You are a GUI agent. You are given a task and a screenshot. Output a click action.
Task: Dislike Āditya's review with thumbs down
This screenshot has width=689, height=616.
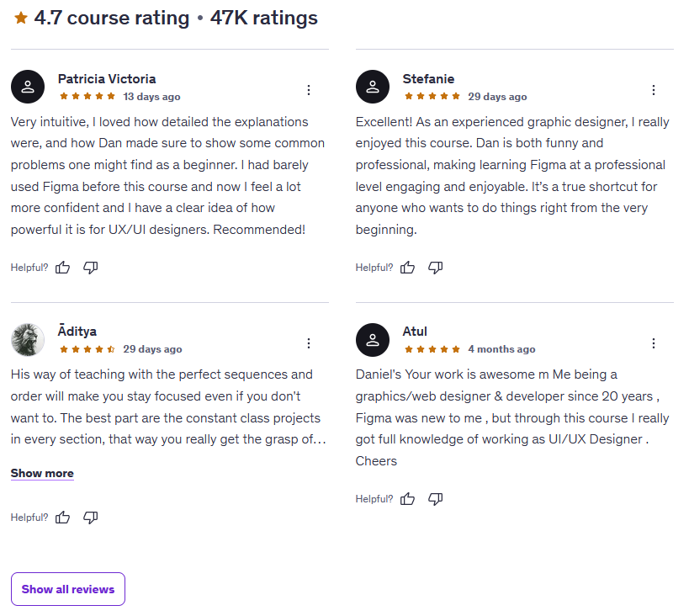click(91, 518)
